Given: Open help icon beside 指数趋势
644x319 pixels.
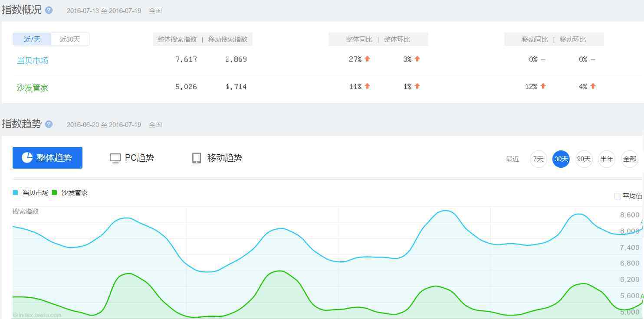Looking at the screenshot, I should pos(49,124).
